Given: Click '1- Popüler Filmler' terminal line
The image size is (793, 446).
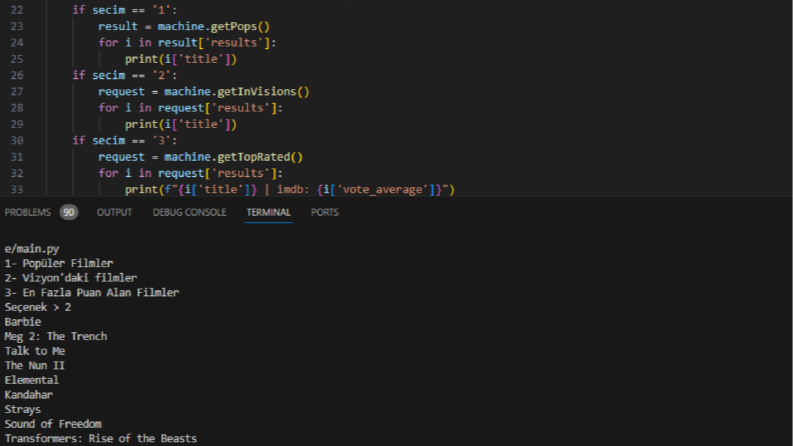Looking at the screenshot, I should coord(59,263).
